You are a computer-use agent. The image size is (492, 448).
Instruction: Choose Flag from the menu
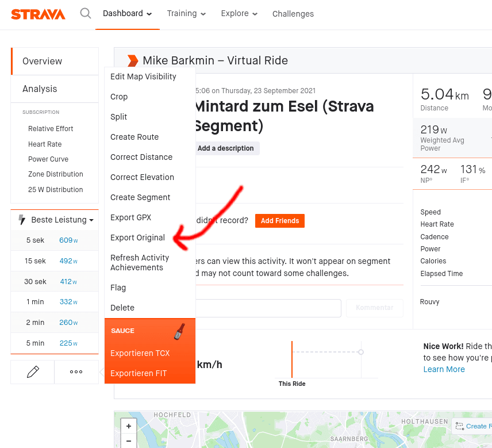point(118,288)
